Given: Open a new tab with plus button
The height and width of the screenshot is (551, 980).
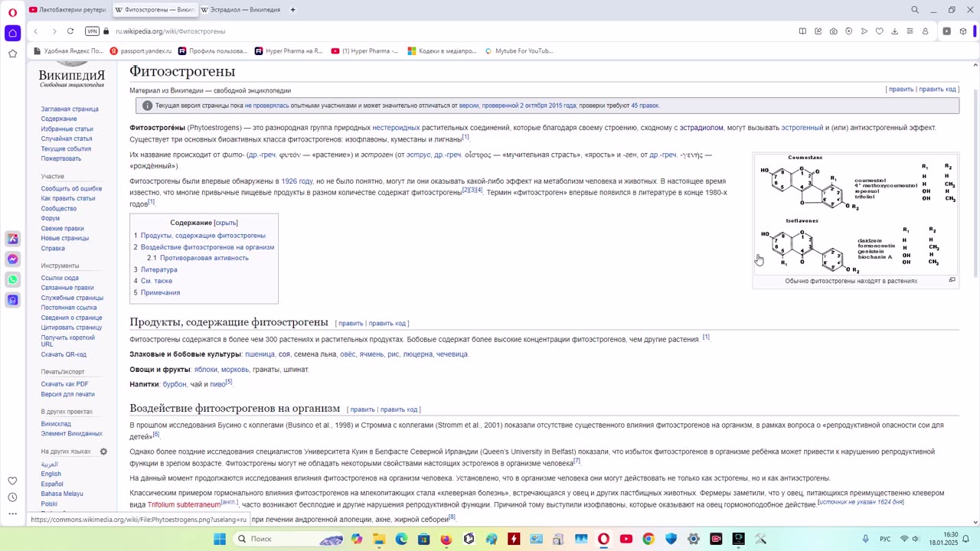Looking at the screenshot, I should point(292,10).
